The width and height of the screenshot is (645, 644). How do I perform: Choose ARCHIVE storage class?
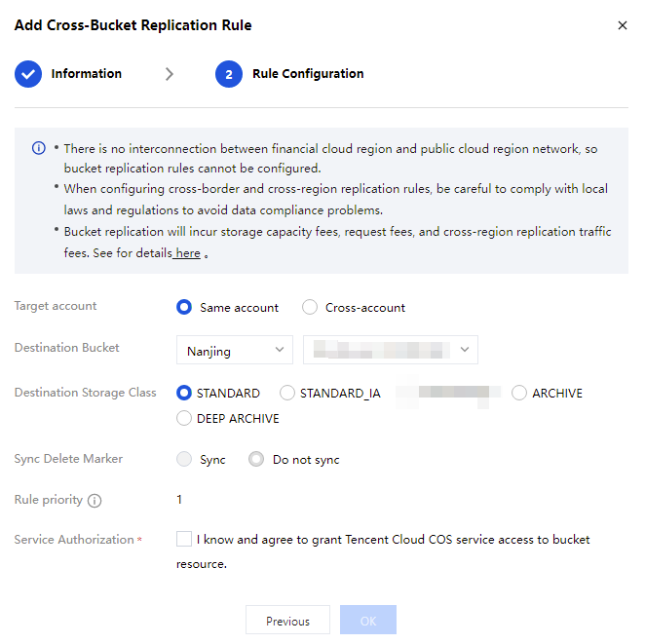pos(519,394)
